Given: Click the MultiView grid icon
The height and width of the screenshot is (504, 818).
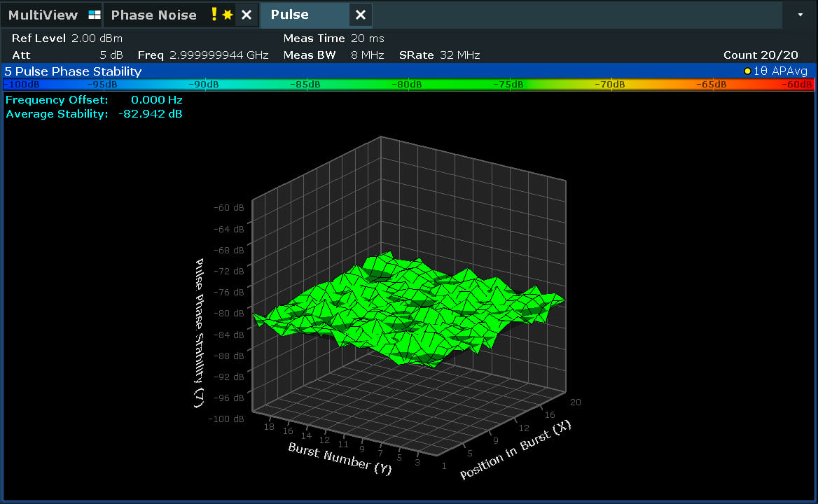Looking at the screenshot, I should 94,15.
